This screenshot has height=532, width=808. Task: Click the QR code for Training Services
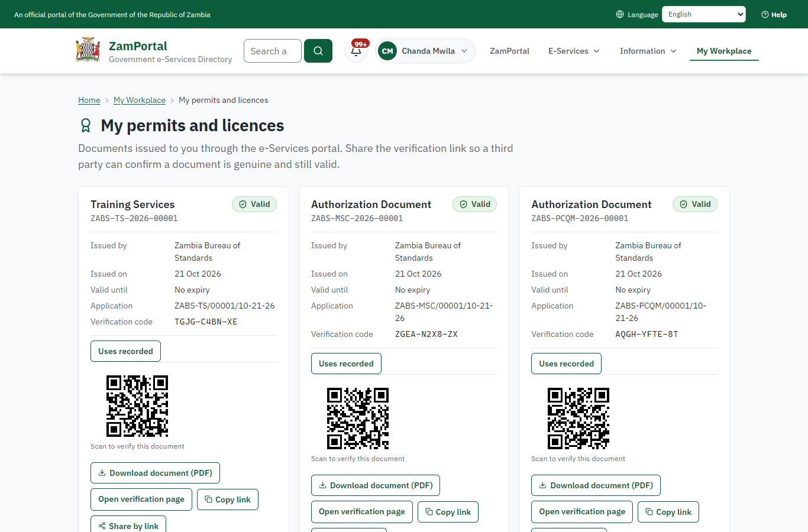[137, 406]
